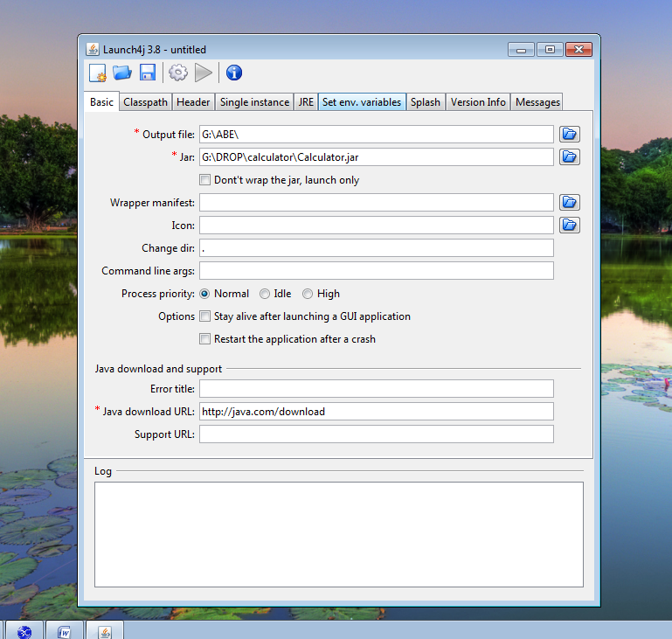Build wrapper using the gear icon
The height and width of the screenshot is (639, 672).
pyautogui.click(x=178, y=73)
